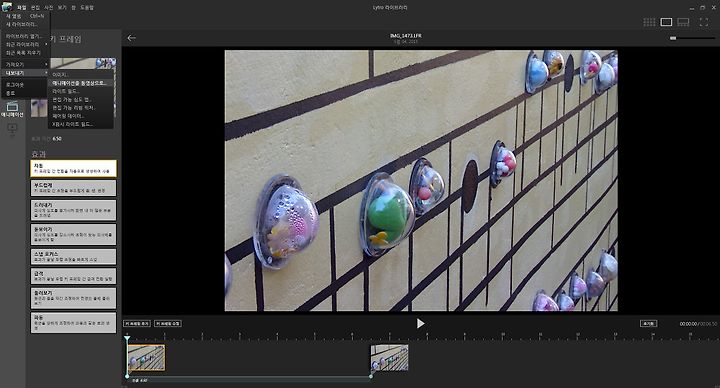
Task: Choose 라이브러리 열기... menu entry
Action: (25, 36)
